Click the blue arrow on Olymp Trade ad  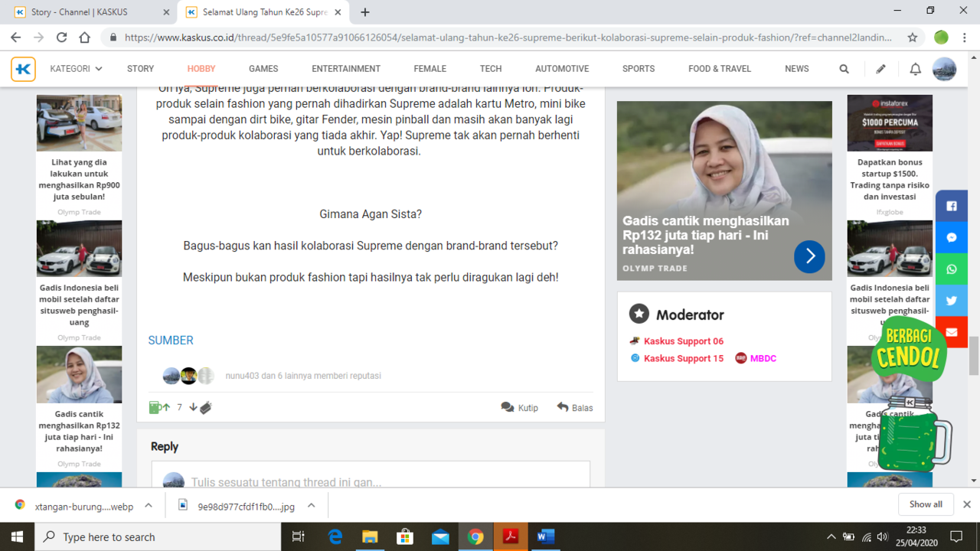click(x=809, y=256)
